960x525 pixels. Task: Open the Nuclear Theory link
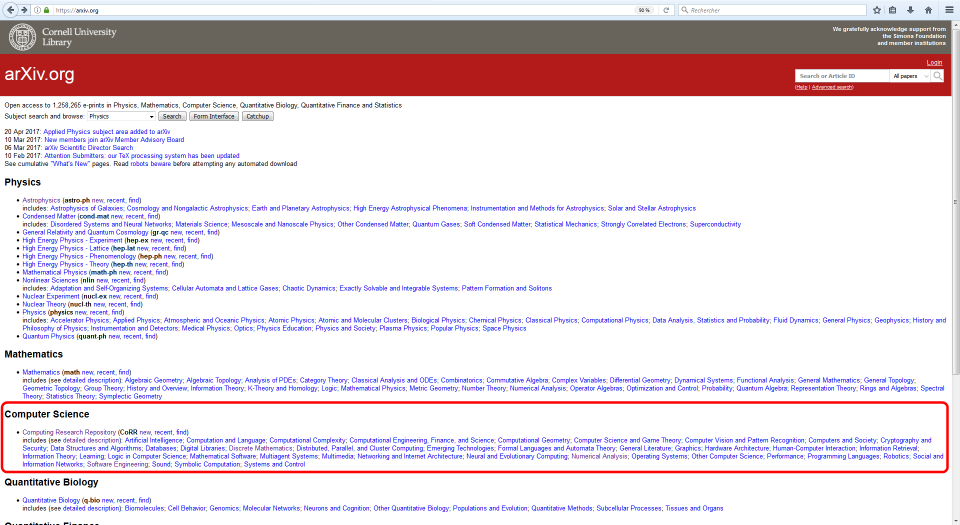coord(44,303)
